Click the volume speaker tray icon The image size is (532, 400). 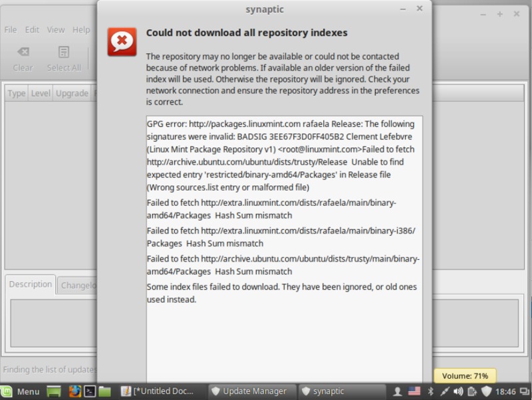point(458,391)
